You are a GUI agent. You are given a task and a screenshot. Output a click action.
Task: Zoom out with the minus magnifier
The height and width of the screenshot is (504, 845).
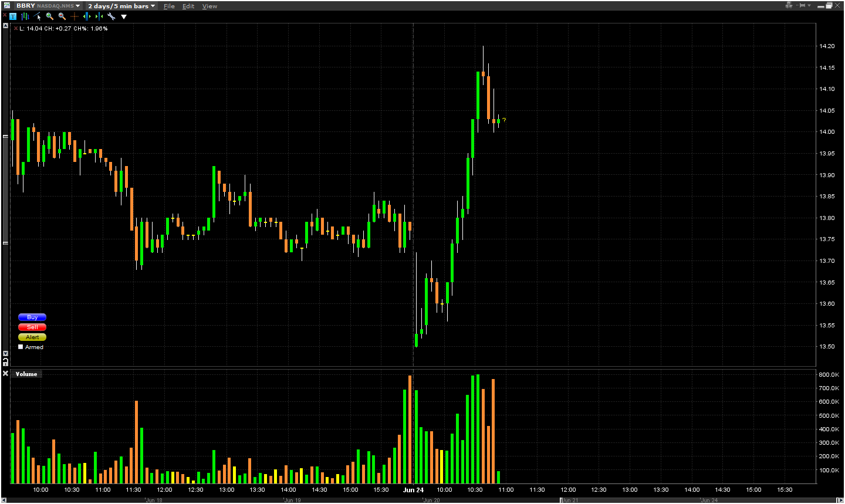[62, 16]
